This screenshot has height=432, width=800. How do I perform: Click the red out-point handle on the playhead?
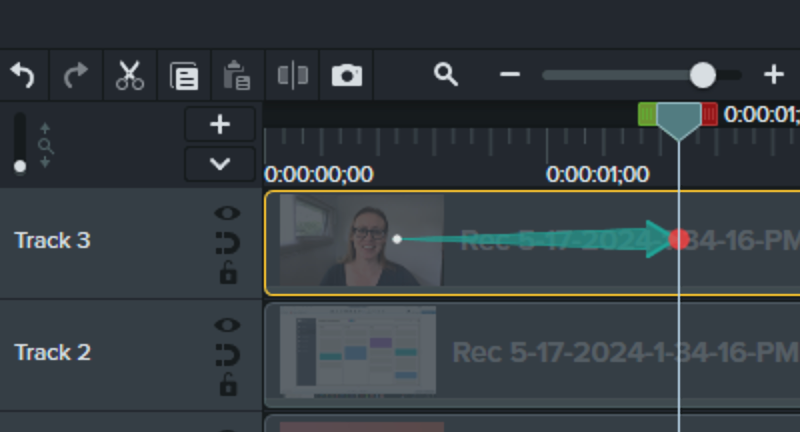pos(709,114)
